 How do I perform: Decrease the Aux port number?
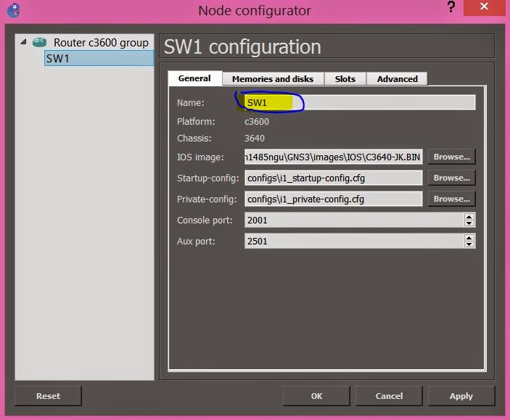469,244
